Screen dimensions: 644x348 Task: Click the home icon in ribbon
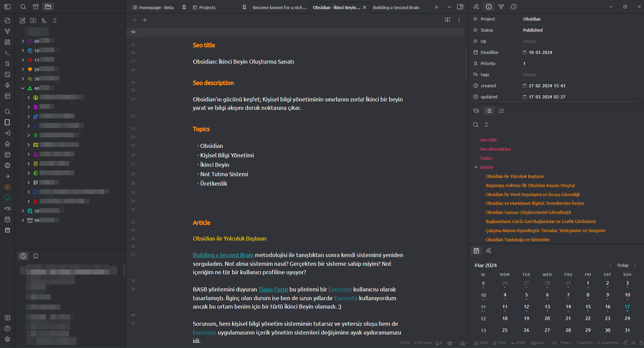pyautogui.click(x=7, y=144)
